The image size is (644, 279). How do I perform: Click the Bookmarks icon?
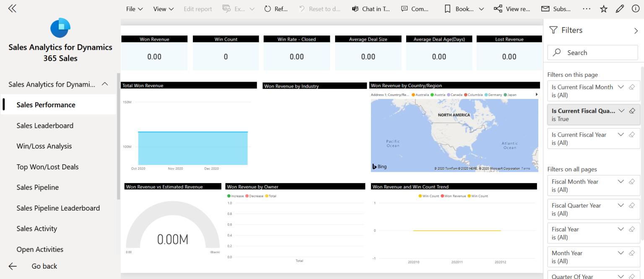tap(447, 9)
